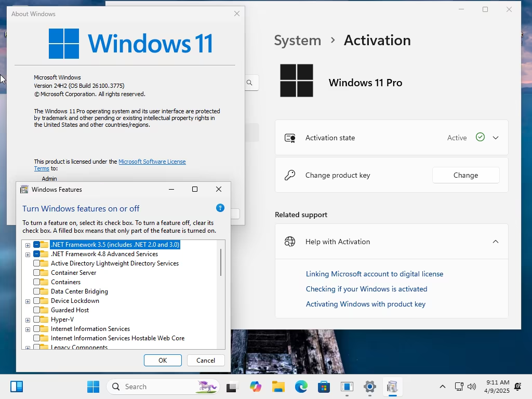Open Task View on the taskbar
532x399 pixels.
(x=232, y=387)
